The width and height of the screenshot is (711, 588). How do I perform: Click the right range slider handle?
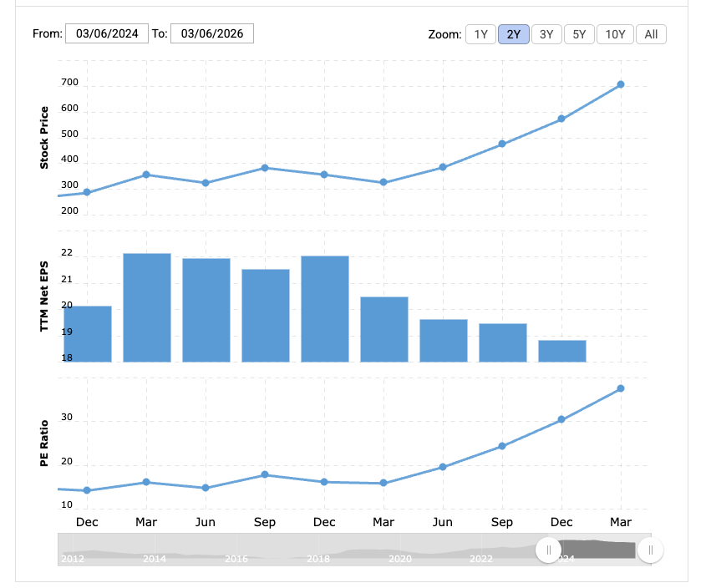tap(650, 550)
